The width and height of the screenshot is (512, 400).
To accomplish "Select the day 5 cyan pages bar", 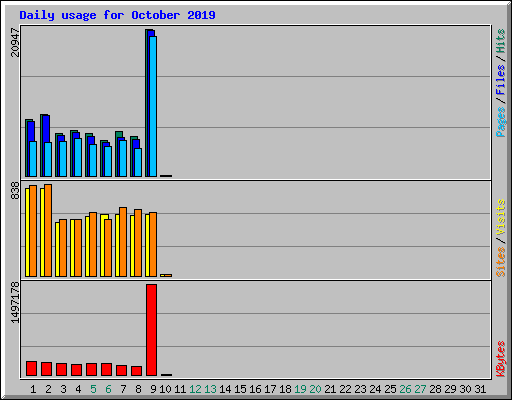I will pyautogui.click(x=93, y=160).
